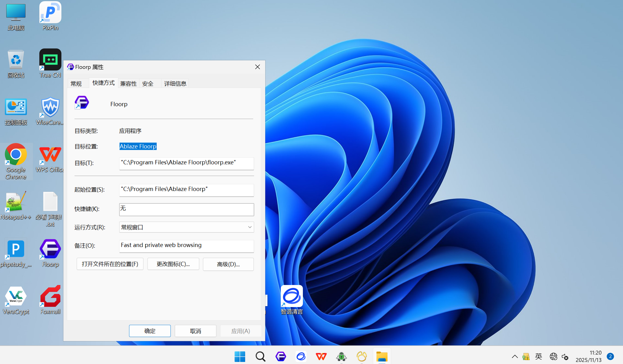This screenshot has height=364, width=623.
Task: Click in the 快捷键 input field
Action: point(187,209)
